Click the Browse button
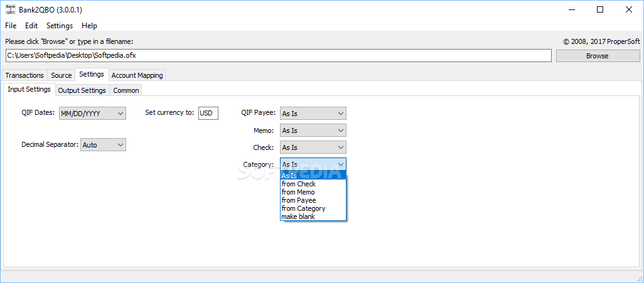644x283 pixels. coord(598,56)
